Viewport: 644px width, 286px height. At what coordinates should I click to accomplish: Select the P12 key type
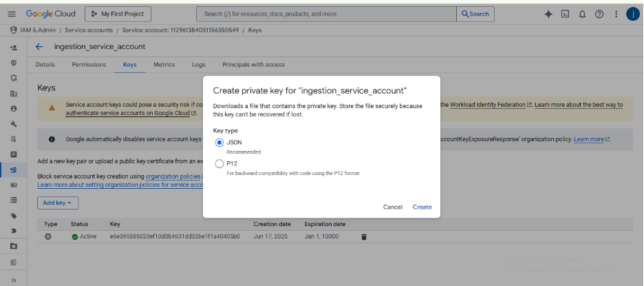[x=219, y=164]
